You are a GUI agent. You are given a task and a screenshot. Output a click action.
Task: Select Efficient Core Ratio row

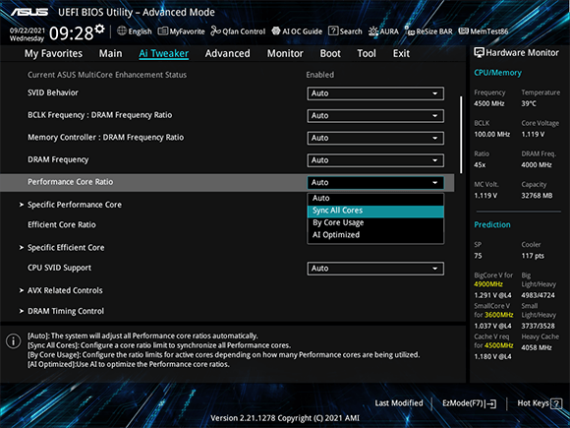(x=62, y=225)
